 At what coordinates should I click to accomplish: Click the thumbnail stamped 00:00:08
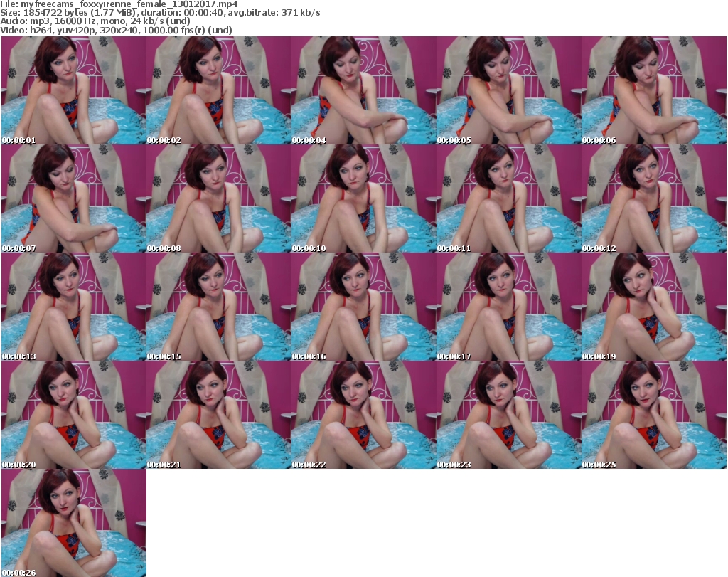219,198
